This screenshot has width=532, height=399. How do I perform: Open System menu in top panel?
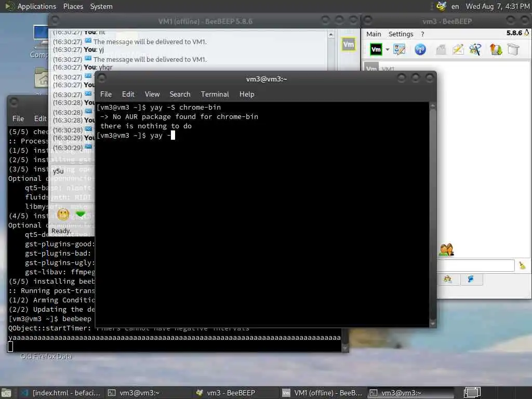click(101, 6)
